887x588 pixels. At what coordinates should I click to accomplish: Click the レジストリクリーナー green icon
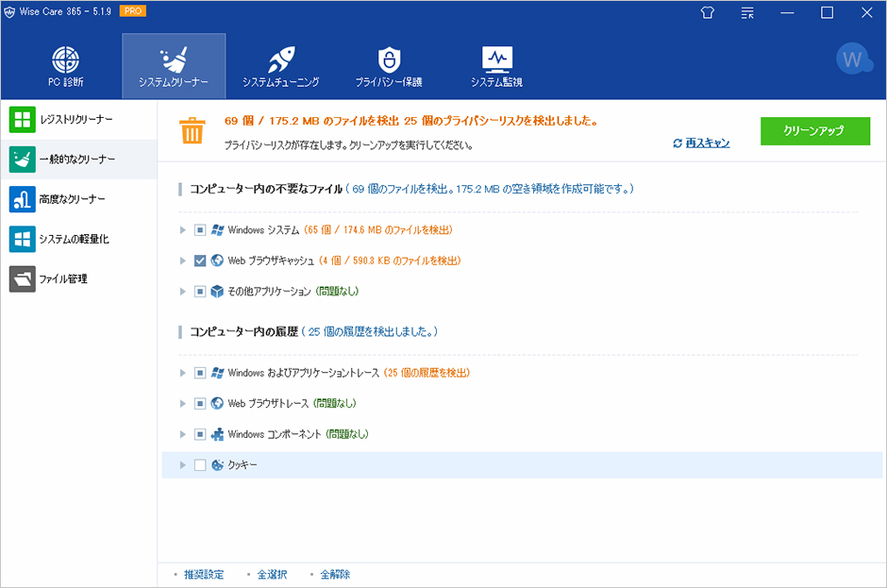click(22, 120)
